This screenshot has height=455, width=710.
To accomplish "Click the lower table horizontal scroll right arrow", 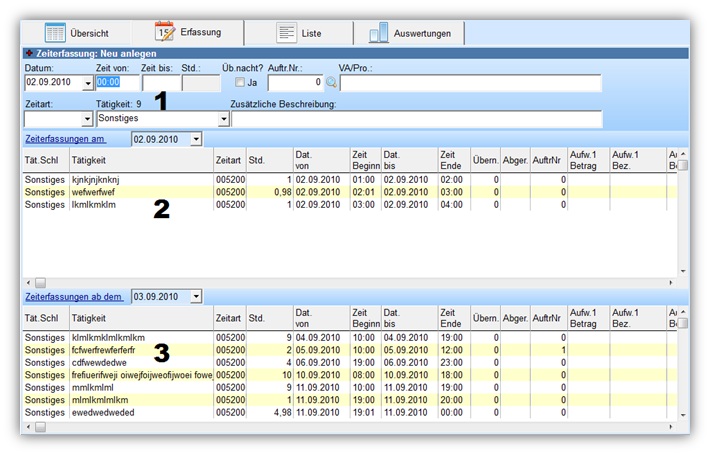I will pos(671,427).
